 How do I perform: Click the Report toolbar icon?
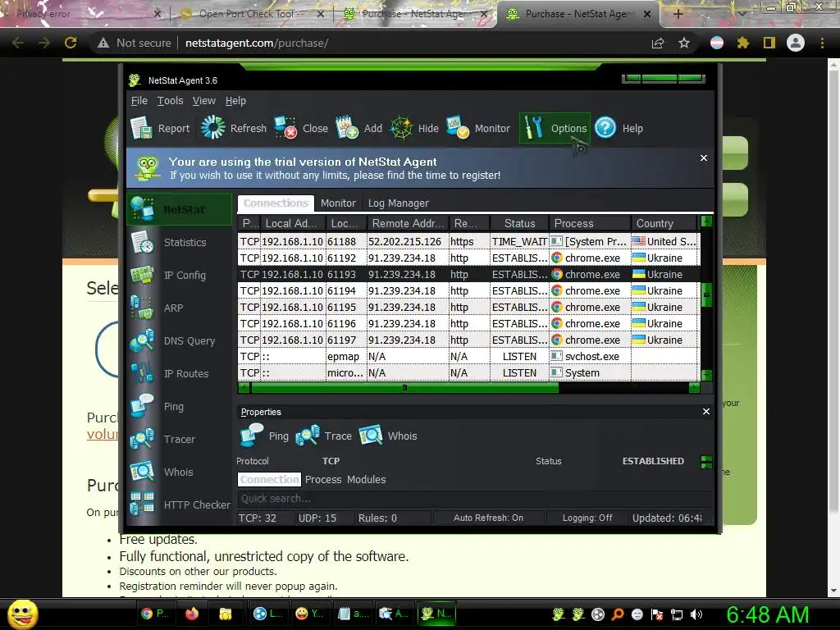click(x=160, y=129)
